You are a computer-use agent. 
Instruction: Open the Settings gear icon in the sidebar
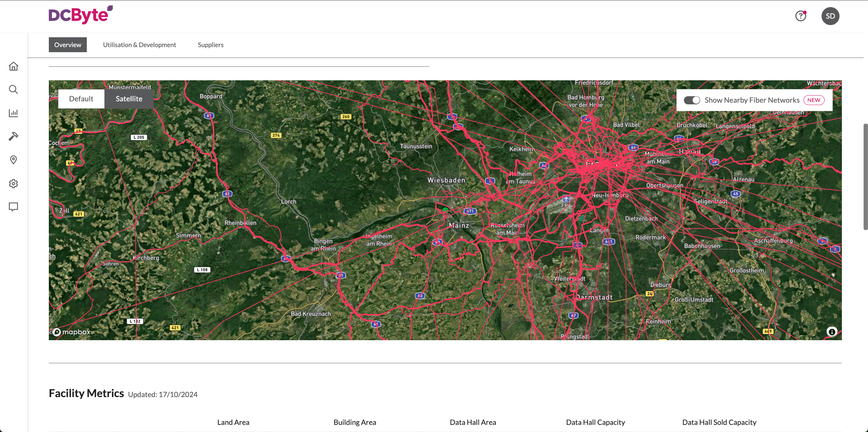13,183
